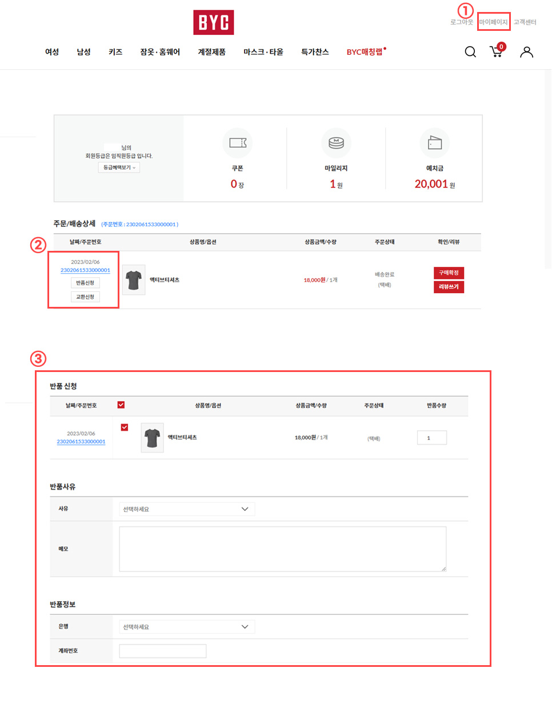Open the 사유 return reason dropdown
Image resolution: width=560 pixels, height=728 pixels.
pyautogui.click(x=186, y=509)
